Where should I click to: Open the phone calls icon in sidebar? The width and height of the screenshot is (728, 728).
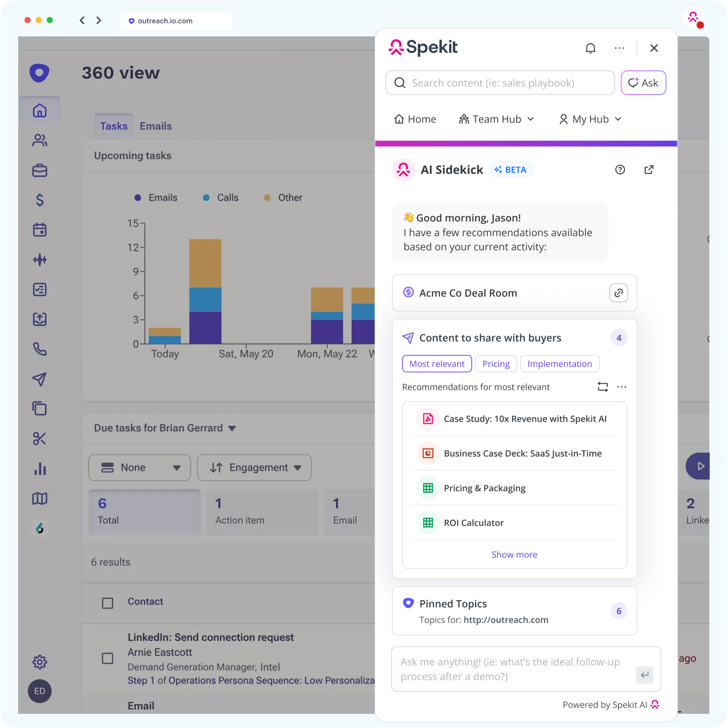[39, 349]
